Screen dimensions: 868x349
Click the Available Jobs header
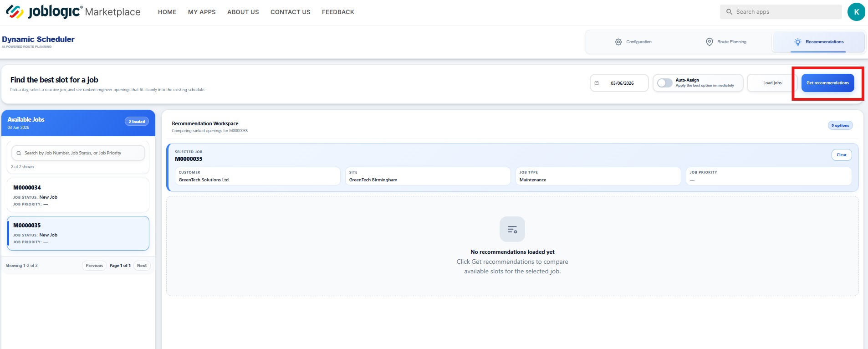[26, 119]
